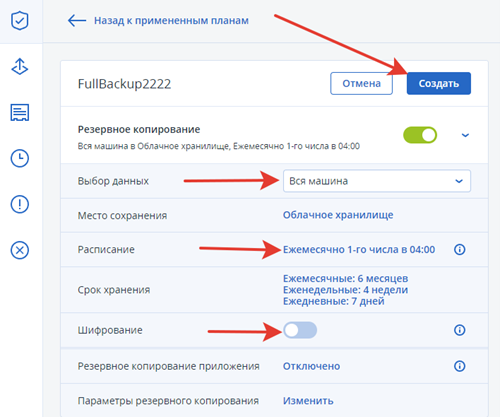
Task: Open the protection shield sidebar icon
Action: tap(20, 21)
